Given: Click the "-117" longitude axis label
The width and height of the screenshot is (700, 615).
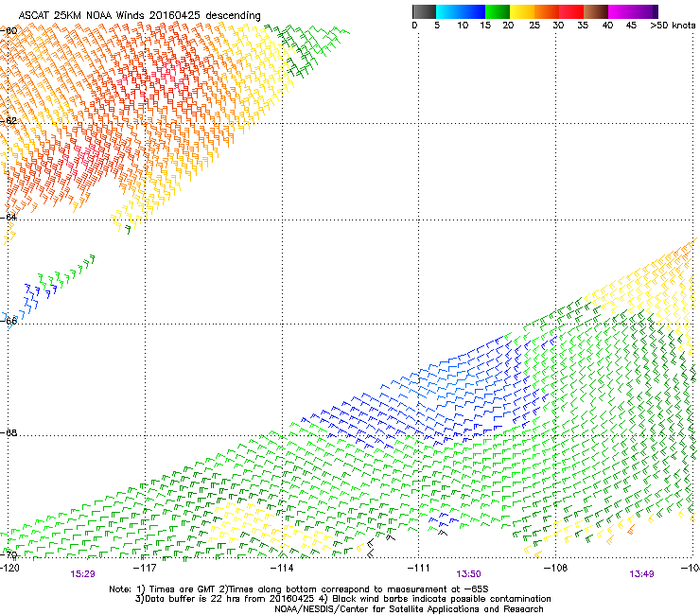Looking at the screenshot, I should pyautogui.click(x=145, y=568).
